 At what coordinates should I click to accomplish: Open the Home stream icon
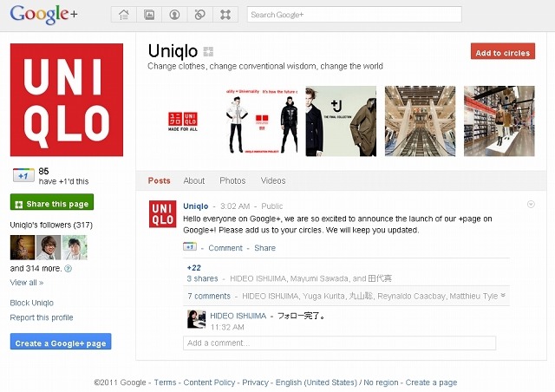124,15
